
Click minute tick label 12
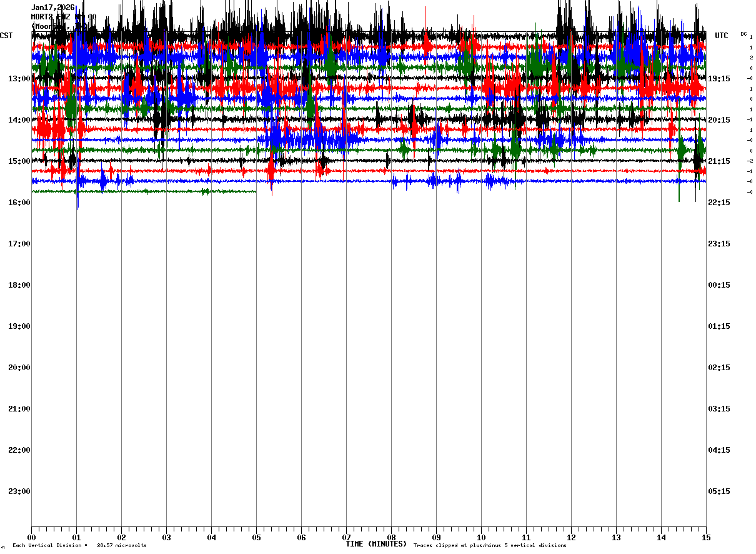tap(571, 537)
